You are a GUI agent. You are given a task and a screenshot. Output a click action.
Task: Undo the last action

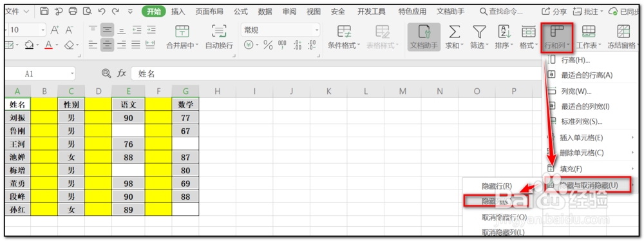[102, 12]
